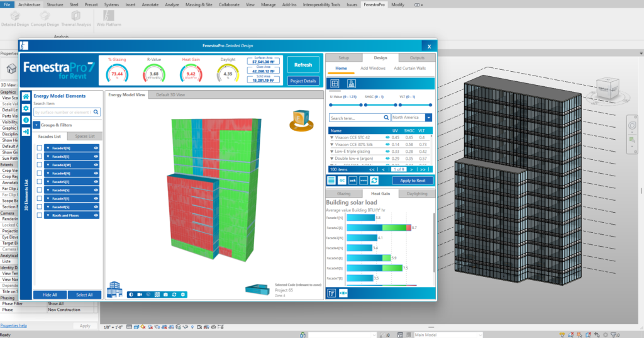Click the refresh icon in view toolbar
Screen dimensions: 644x338
174,295
